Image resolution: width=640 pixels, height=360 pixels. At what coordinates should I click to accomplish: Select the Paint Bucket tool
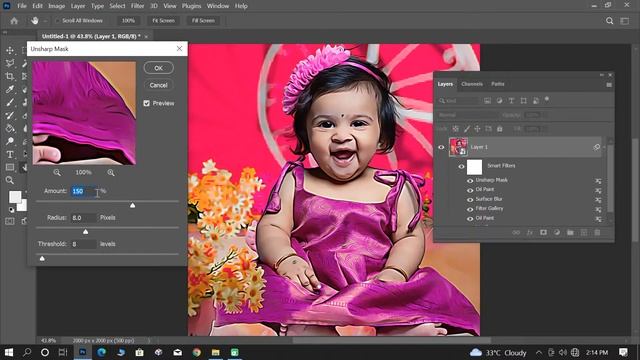(10, 129)
